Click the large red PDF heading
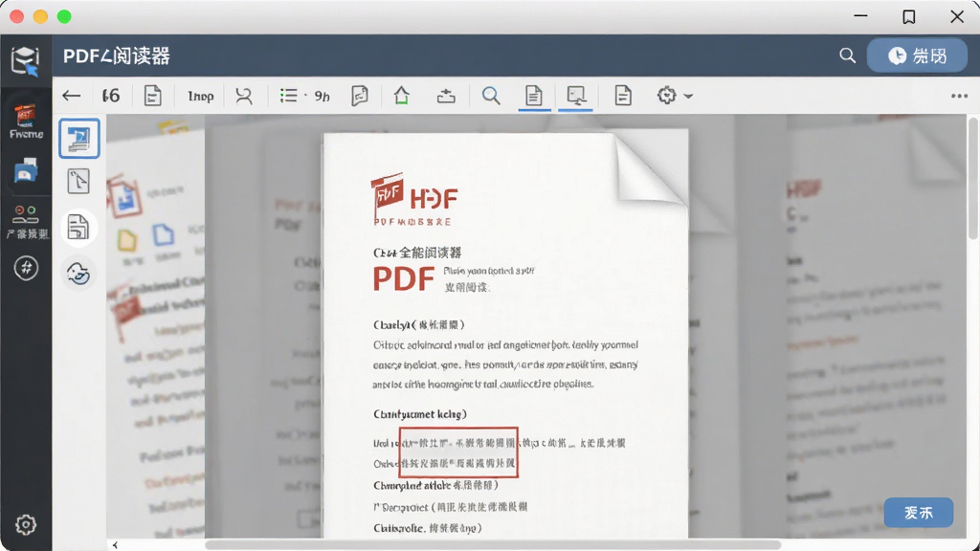This screenshot has width=980, height=551. 404,279
